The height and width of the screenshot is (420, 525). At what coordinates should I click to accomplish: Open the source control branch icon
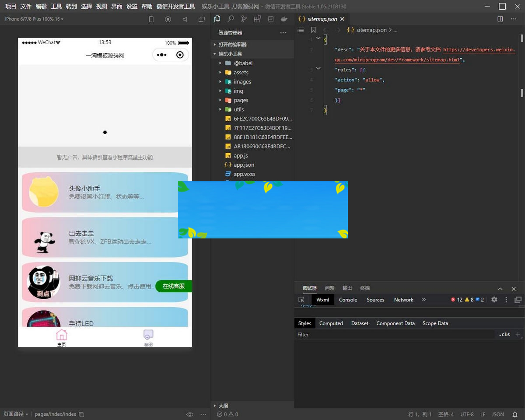[244, 19]
